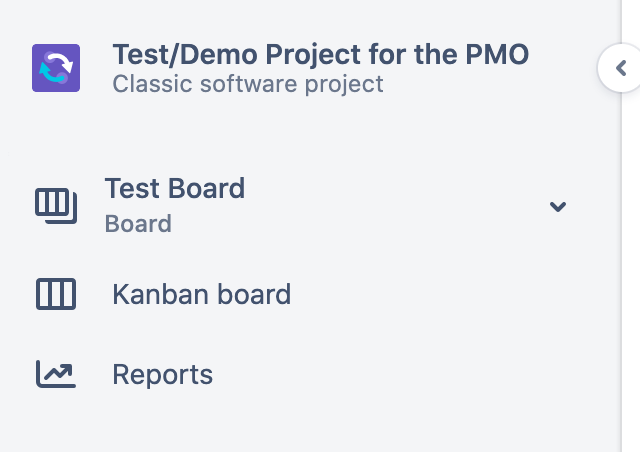Click the purple project avatar icon
The image size is (640, 452).
tap(56, 68)
